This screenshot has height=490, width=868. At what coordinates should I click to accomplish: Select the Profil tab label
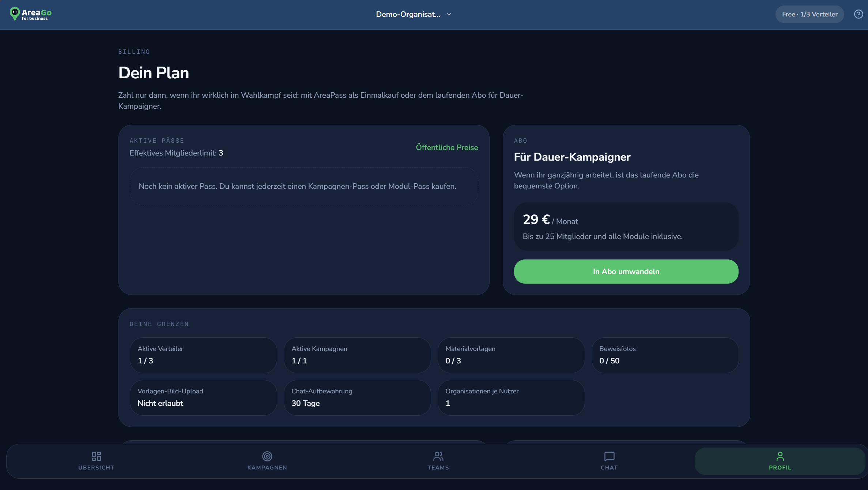tap(780, 468)
